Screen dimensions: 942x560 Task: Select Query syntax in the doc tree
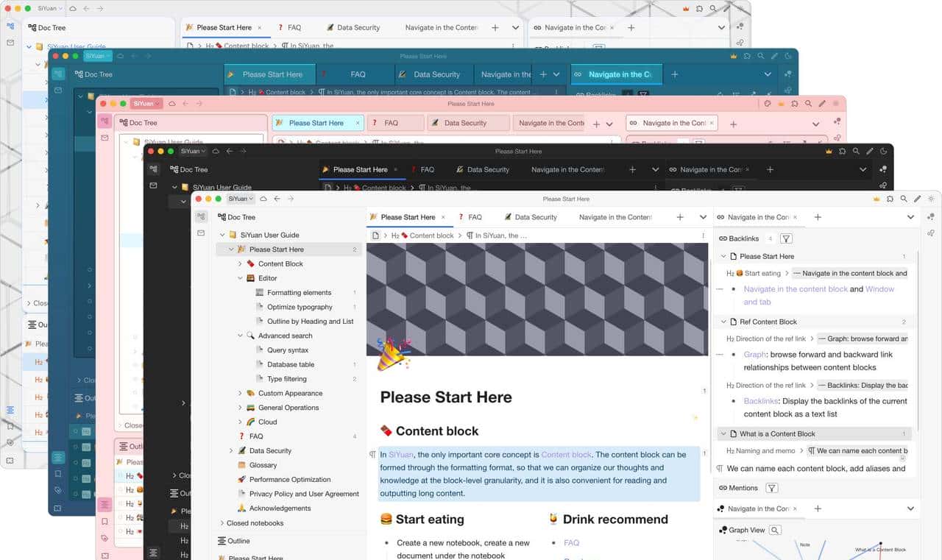pyautogui.click(x=288, y=350)
